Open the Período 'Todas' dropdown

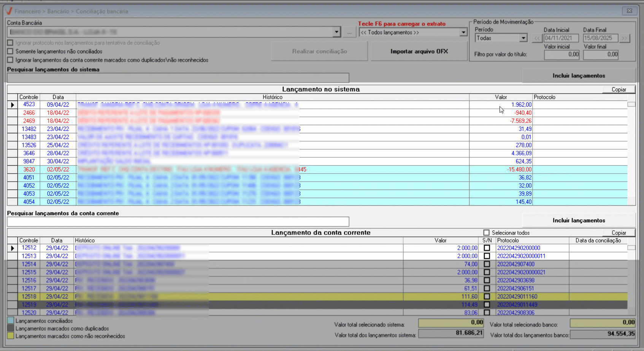[523, 38]
